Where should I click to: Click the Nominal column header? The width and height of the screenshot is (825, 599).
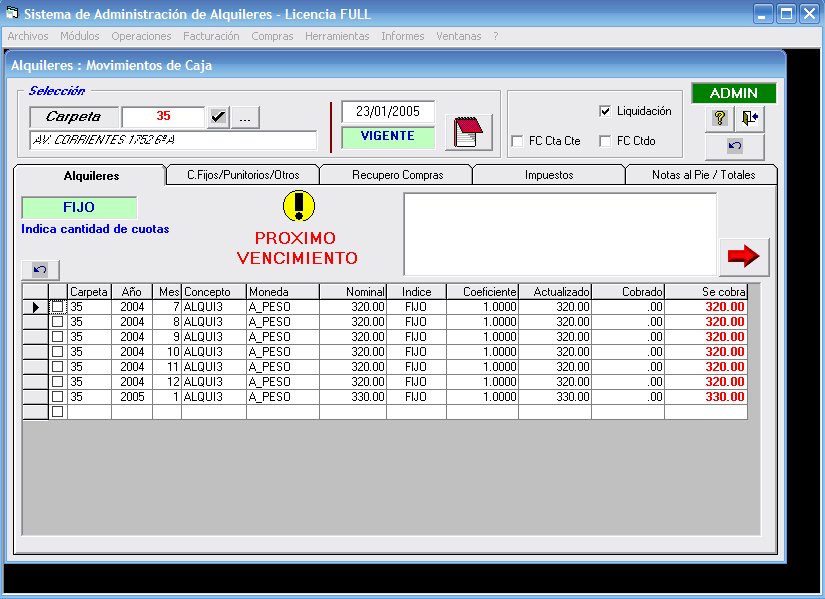[353, 292]
